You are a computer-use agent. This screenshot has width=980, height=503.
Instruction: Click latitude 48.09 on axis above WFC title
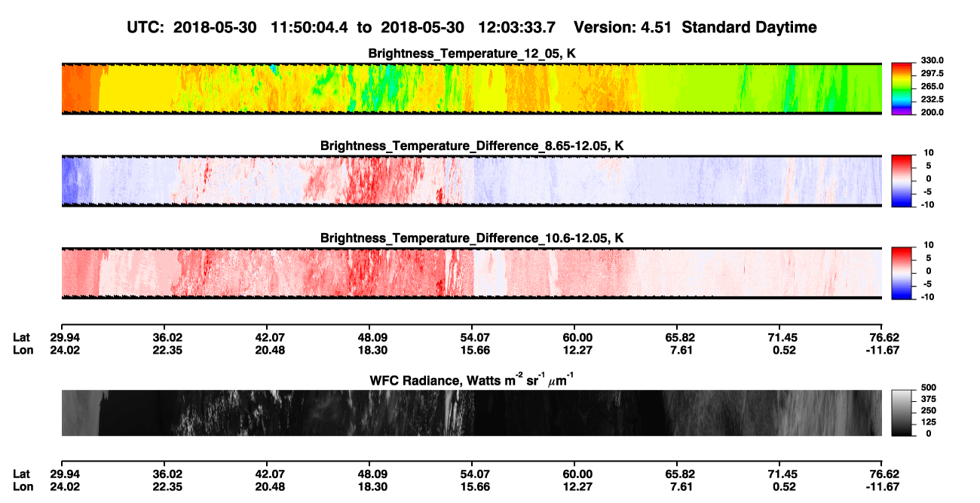pyautogui.click(x=369, y=338)
